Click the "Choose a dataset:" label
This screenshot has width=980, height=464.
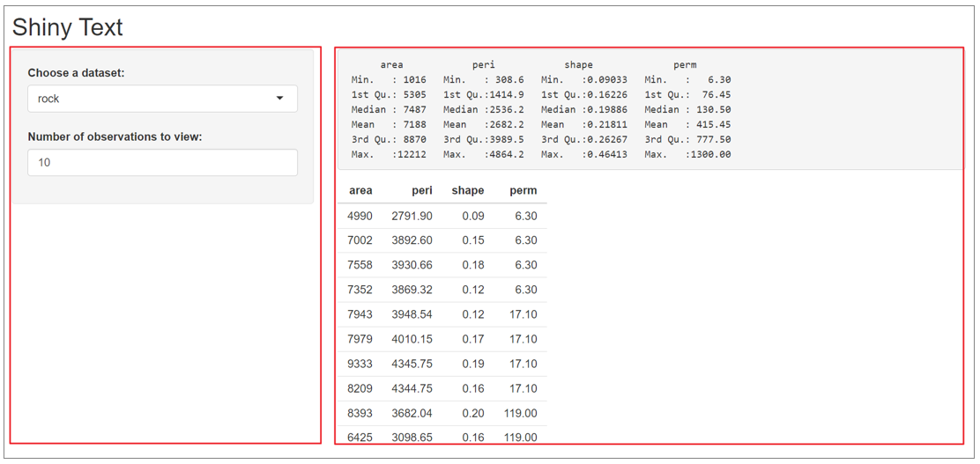point(76,73)
